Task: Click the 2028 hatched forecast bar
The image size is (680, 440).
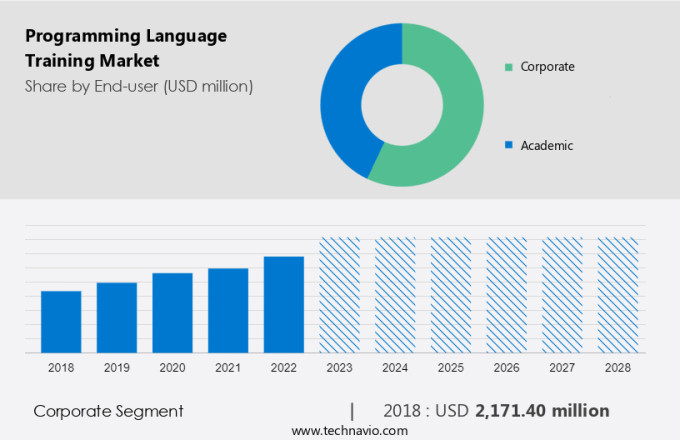Action: click(617, 295)
